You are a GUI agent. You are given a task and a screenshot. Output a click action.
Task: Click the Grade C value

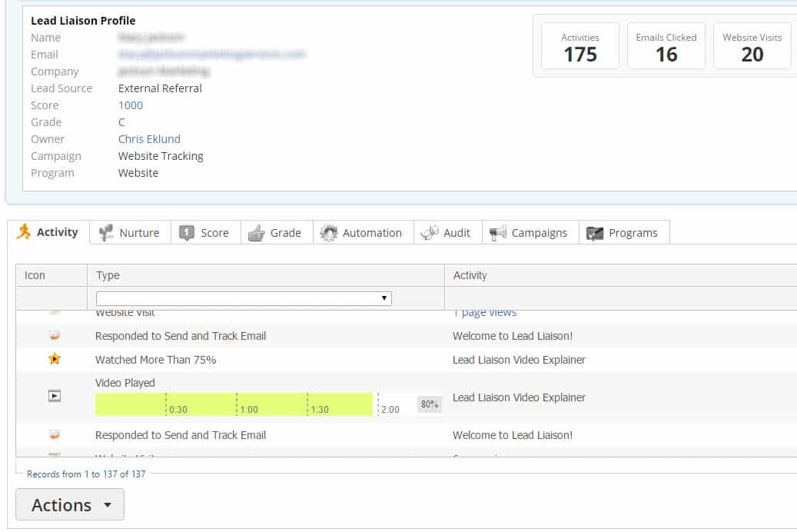click(x=121, y=122)
